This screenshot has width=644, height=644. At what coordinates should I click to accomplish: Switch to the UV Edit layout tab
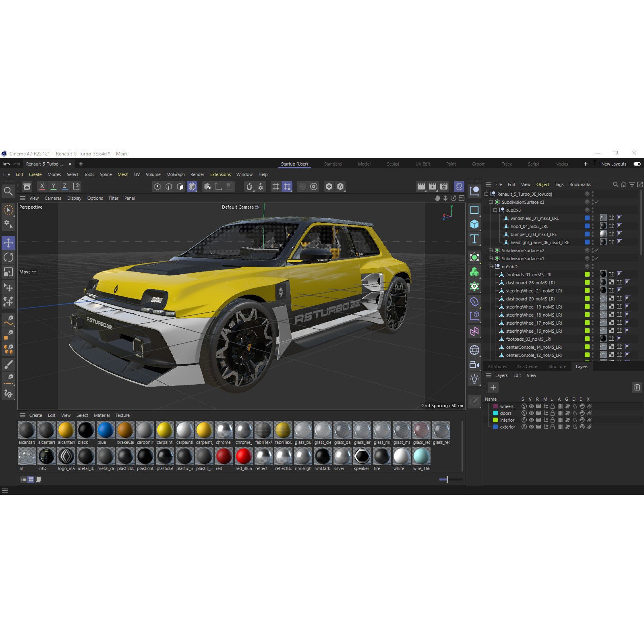coord(423,164)
